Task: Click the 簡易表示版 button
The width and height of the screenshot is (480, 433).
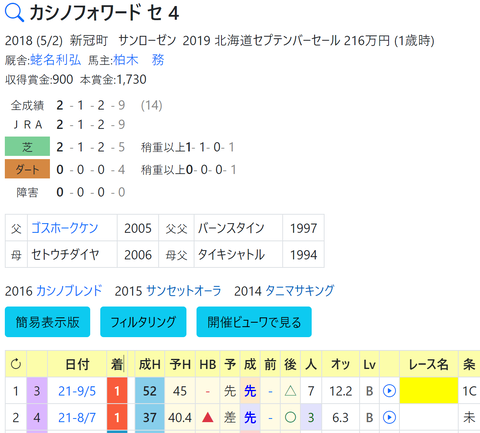Action: coord(47,322)
